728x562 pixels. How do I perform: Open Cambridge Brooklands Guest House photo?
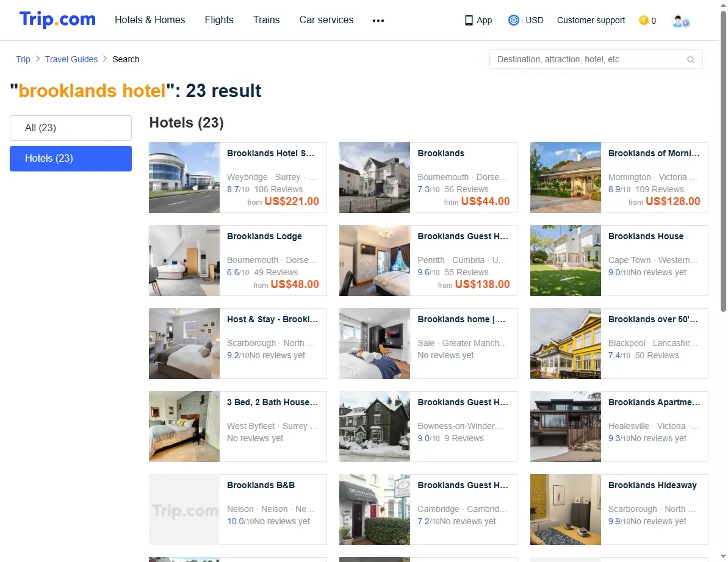[375, 510]
